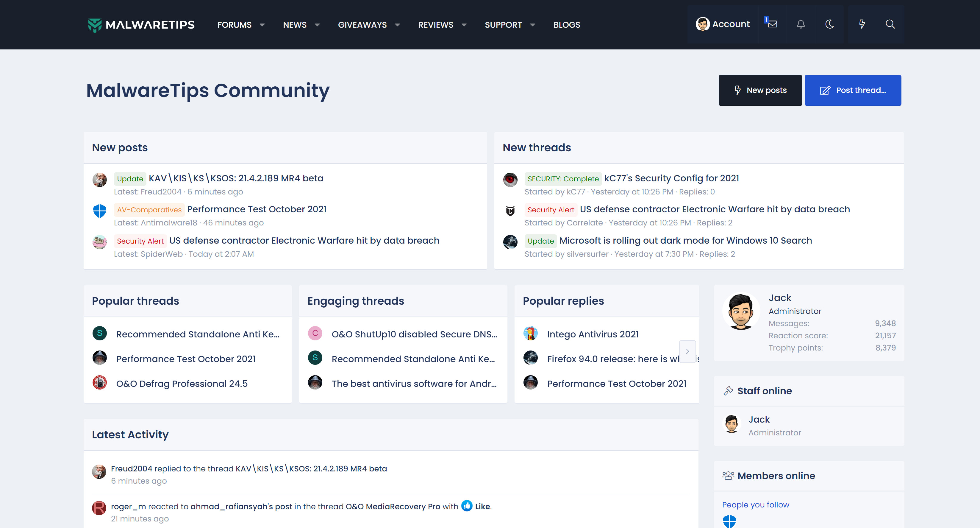Expand the Forums dropdown arrow
980x528 pixels.
tap(262, 25)
